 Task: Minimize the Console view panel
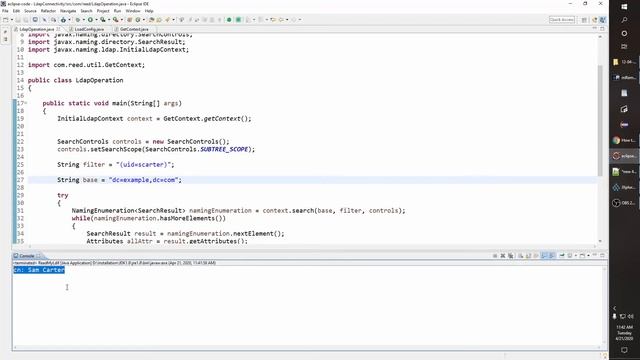click(x=595, y=255)
